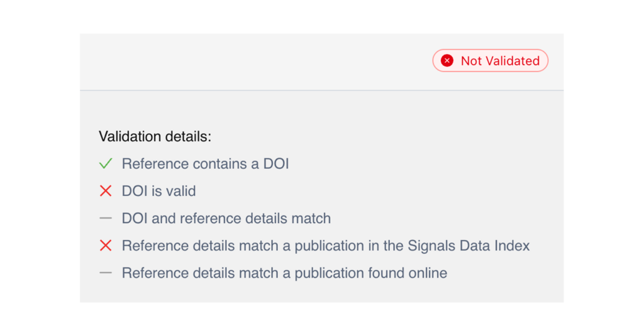
Task: Click red X icon next to "DOI is valid"
Action: pos(106,191)
